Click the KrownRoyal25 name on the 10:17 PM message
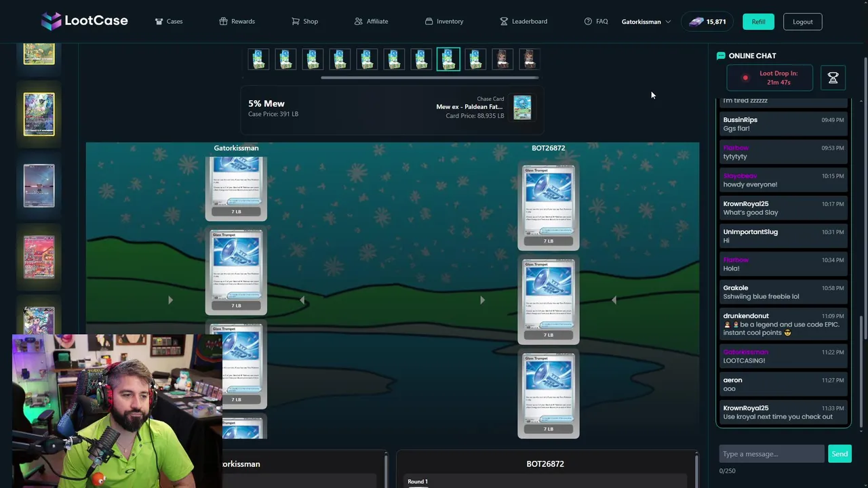Image resolution: width=868 pixels, height=488 pixels. [x=745, y=204]
